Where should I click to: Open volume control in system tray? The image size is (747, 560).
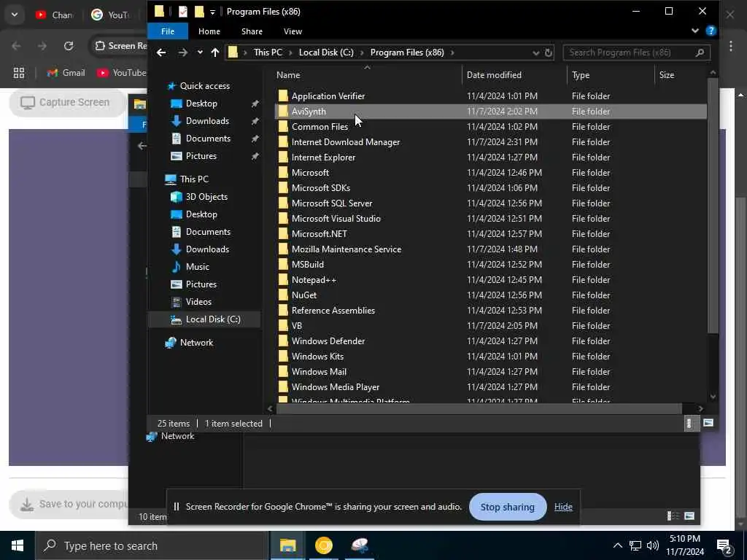[653, 545]
